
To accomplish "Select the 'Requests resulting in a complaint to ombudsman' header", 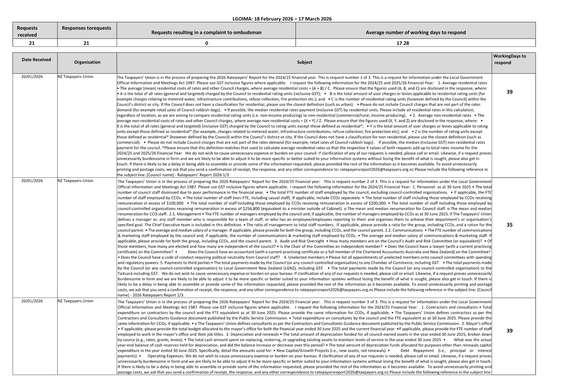I will 206,31.
